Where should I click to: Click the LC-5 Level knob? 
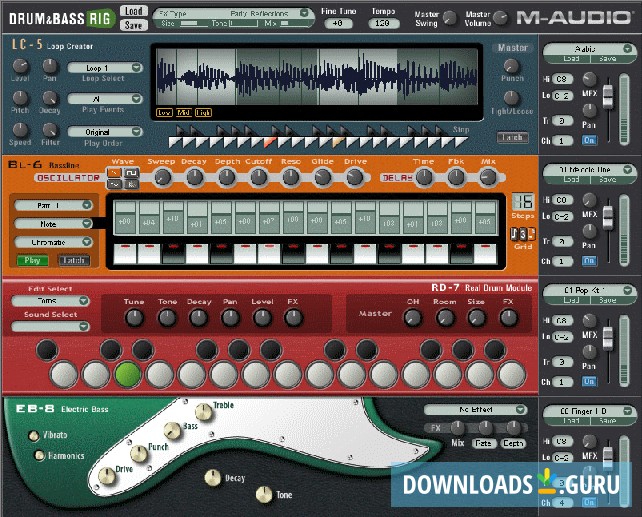pyautogui.click(x=20, y=66)
